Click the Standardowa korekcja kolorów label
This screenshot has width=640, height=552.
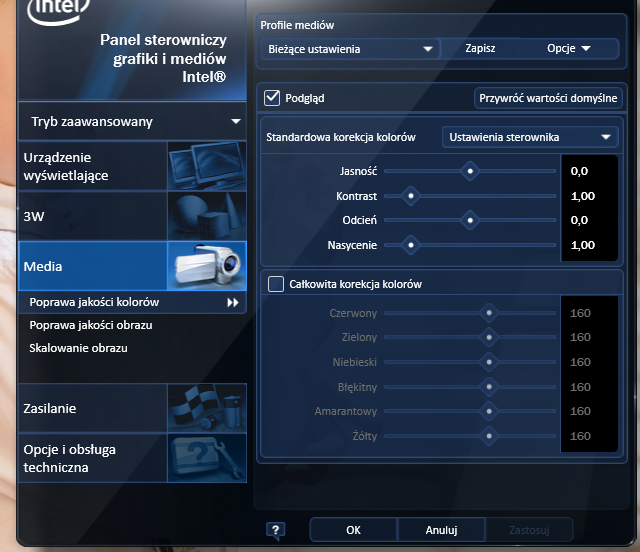(341, 137)
